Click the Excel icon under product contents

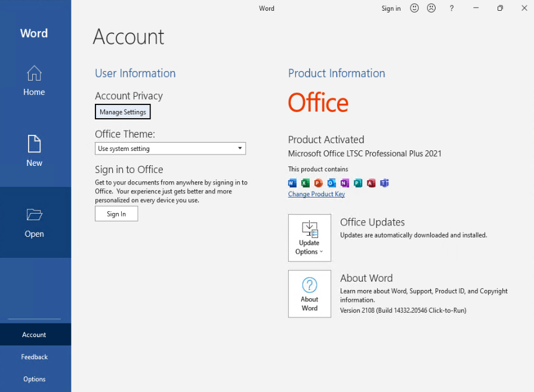click(305, 183)
